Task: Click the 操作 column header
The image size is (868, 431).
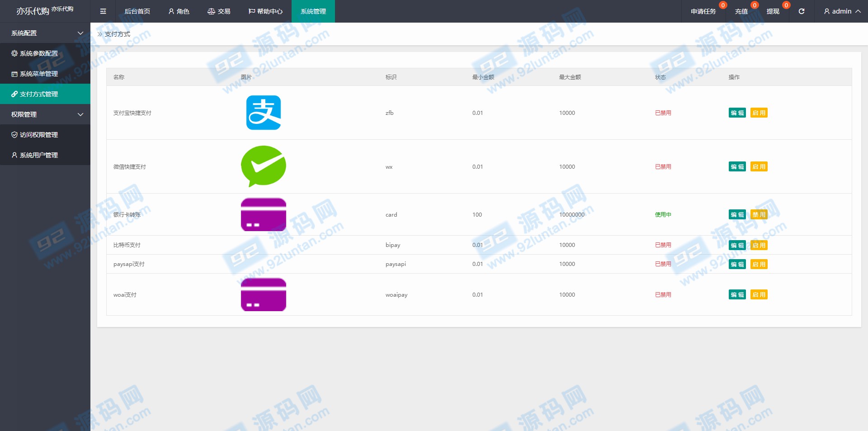Action: 734,77
